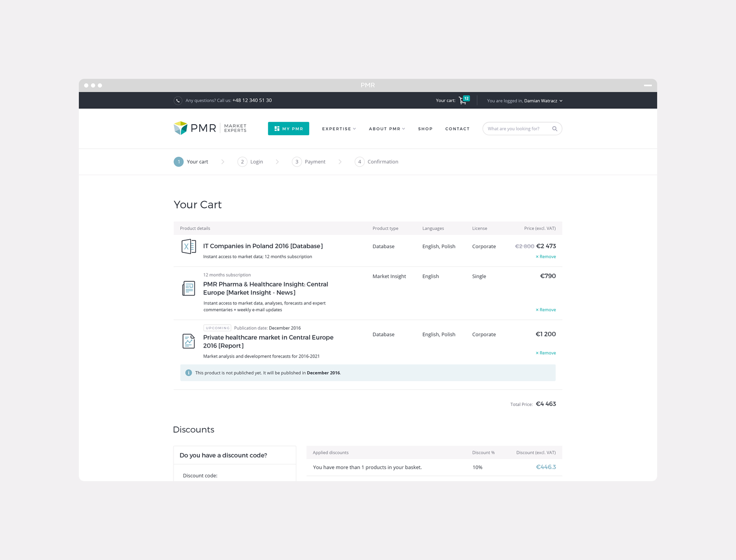
Task: Click the Do you have a discount code heading
Action: (x=223, y=455)
